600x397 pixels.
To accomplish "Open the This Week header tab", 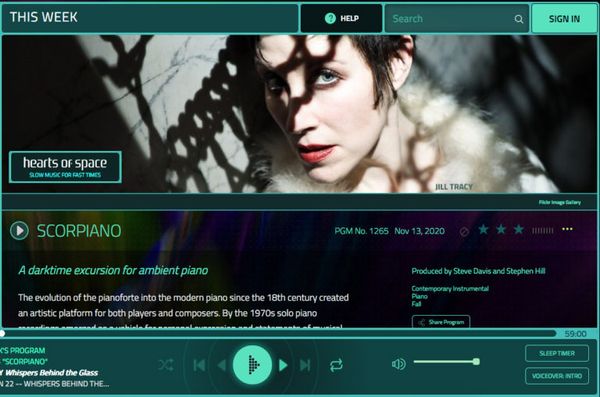I will coord(150,18).
